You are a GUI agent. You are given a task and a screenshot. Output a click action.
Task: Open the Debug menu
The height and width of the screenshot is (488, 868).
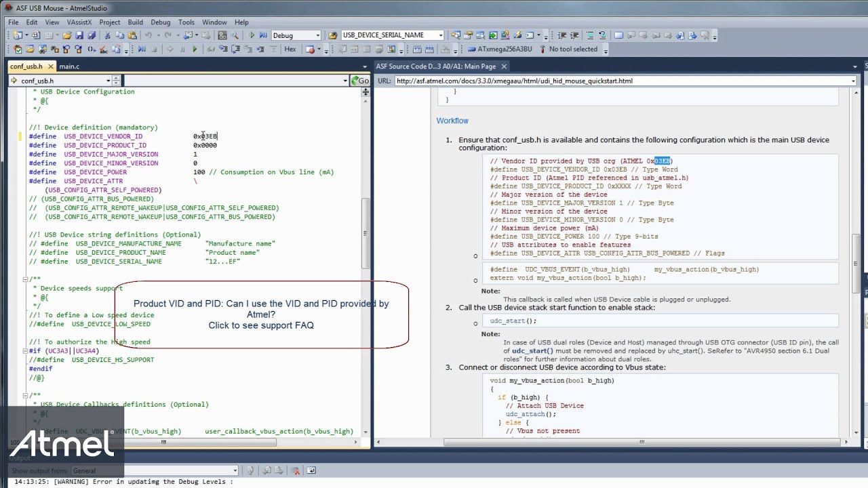(x=161, y=22)
